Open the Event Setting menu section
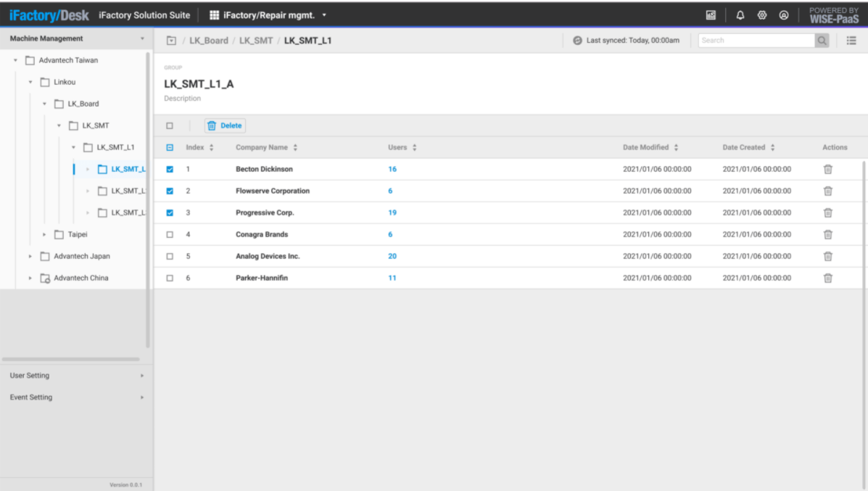 point(76,397)
